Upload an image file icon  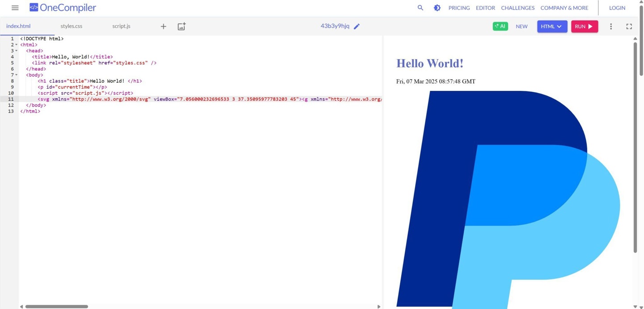coord(182,26)
